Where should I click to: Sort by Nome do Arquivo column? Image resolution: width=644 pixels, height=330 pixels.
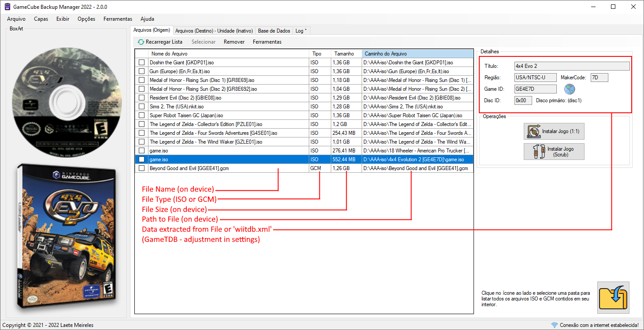[x=229, y=54]
